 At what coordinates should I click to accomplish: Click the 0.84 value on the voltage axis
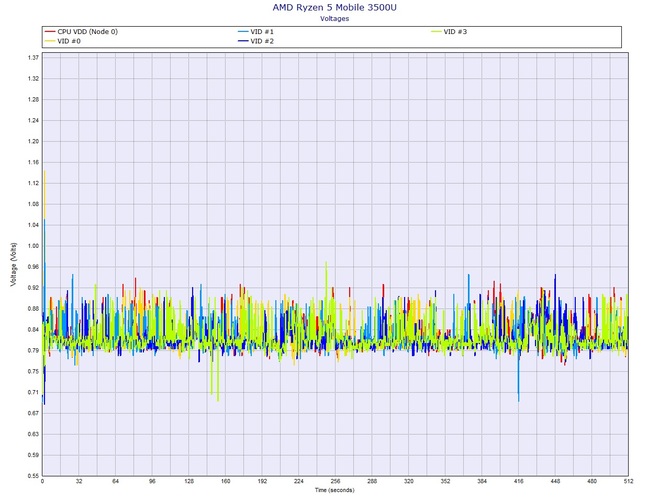pyautogui.click(x=33, y=330)
